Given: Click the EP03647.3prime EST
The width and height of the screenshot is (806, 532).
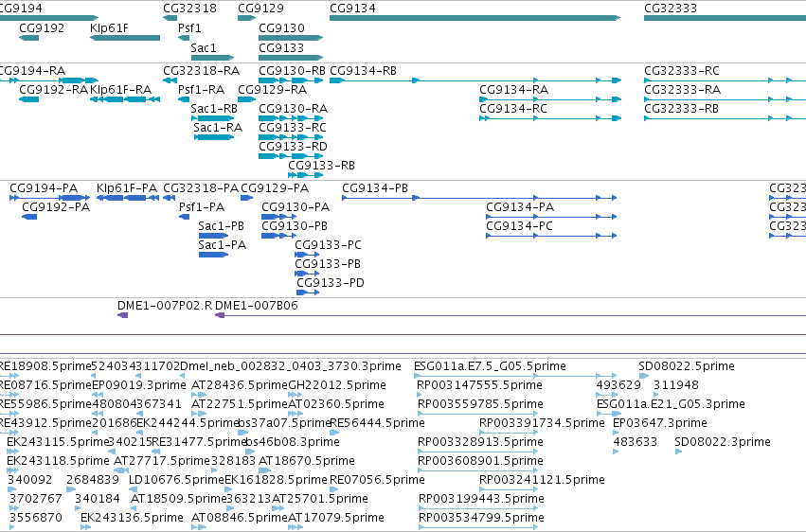Looking at the screenshot, I should (x=618, y=434).
